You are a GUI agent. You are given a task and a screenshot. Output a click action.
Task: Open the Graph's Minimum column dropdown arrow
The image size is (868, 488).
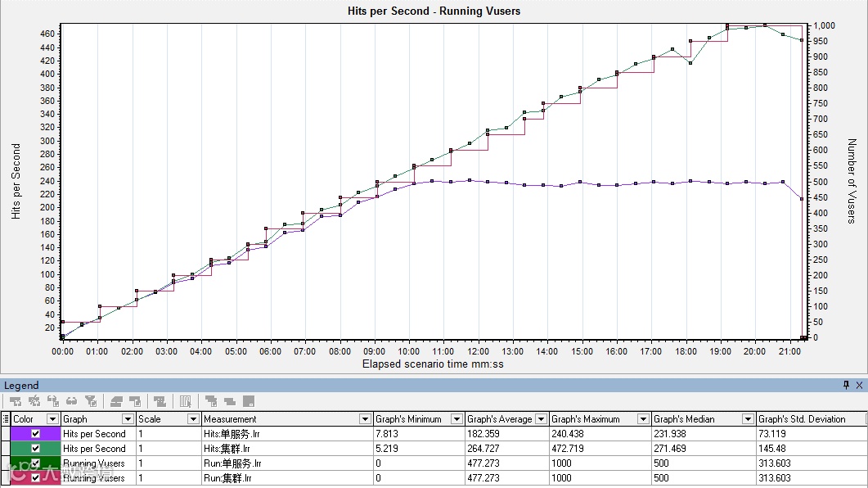coord(456,418)
